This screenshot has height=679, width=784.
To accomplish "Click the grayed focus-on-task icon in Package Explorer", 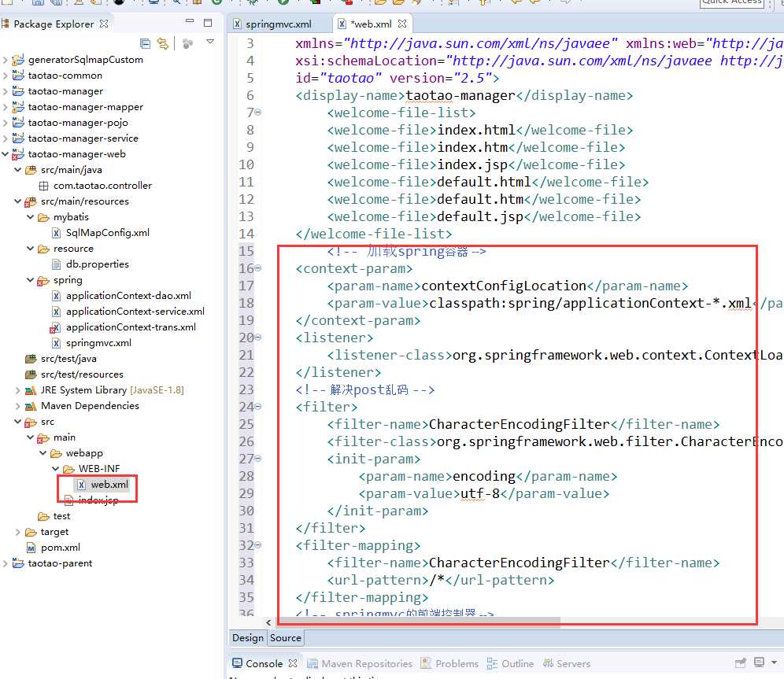I will [x=188, y=44].
